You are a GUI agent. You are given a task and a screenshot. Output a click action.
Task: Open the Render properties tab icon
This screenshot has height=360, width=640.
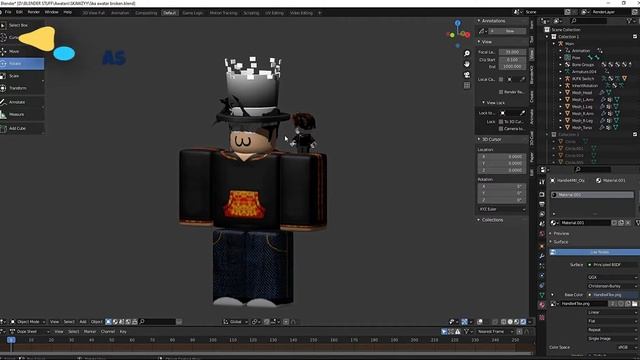click(x=542, y=194)
